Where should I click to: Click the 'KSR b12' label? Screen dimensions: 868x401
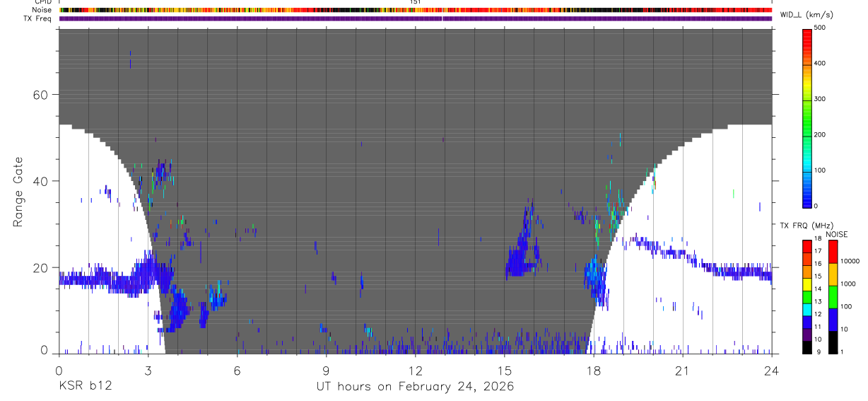pyautogui.click(x=85, y=386)
